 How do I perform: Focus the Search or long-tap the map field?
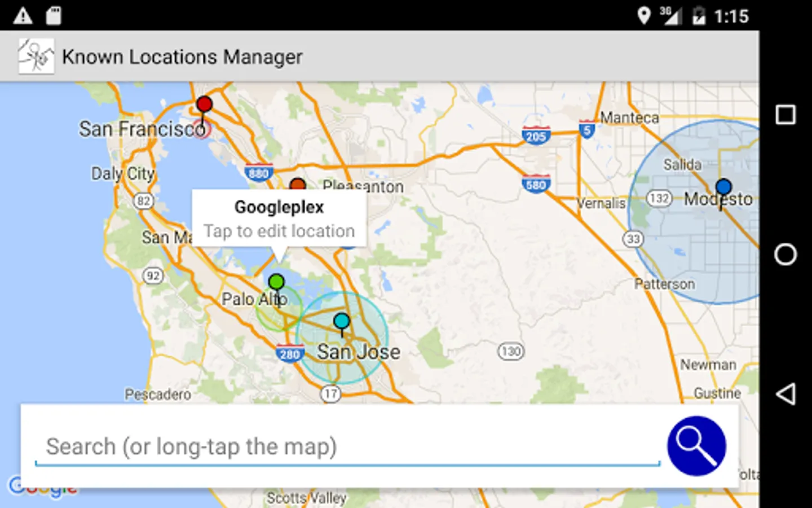coord(347,446)
